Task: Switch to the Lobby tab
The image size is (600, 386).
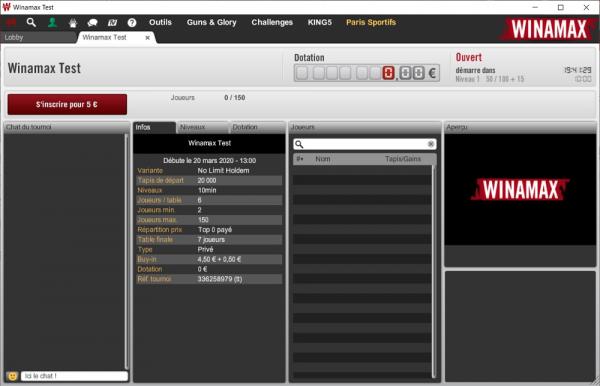Action: 14,37
